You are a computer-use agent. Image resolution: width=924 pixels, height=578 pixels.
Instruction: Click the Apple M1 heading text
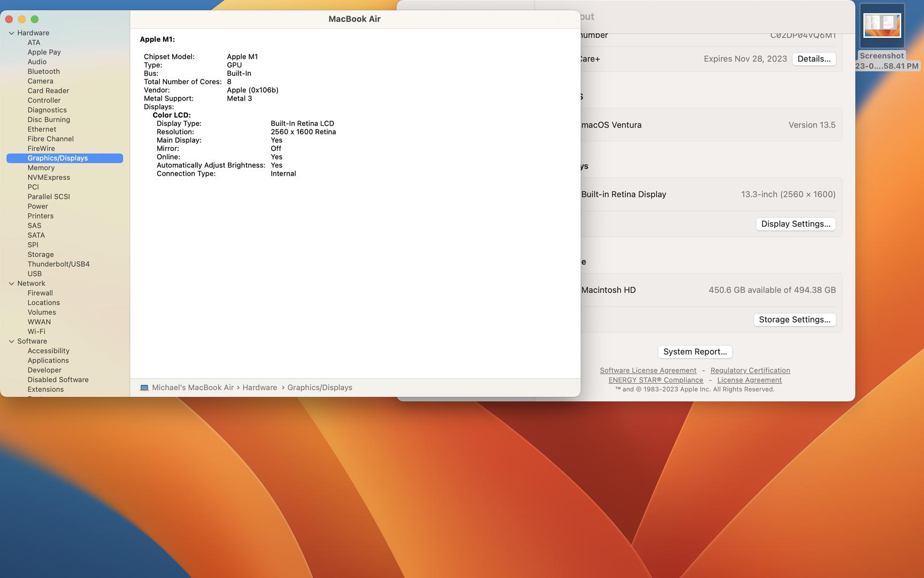[x=157, y=39]
